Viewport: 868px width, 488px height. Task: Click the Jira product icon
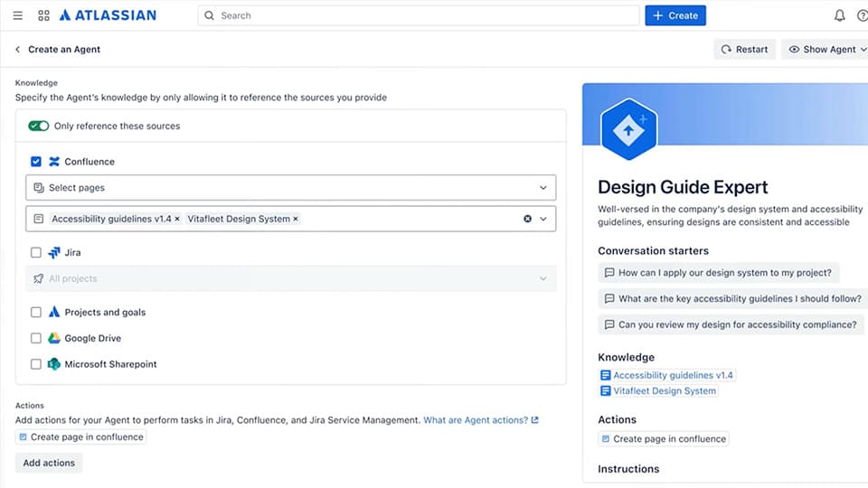(54, 252)
